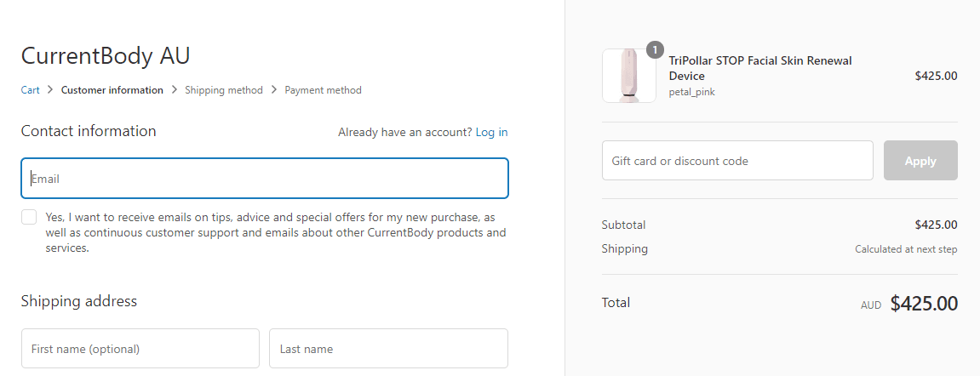The height and width of the screenshot is (376, 980).
Task: Click the quantity badge on product image
Action: tap(655, 49)
